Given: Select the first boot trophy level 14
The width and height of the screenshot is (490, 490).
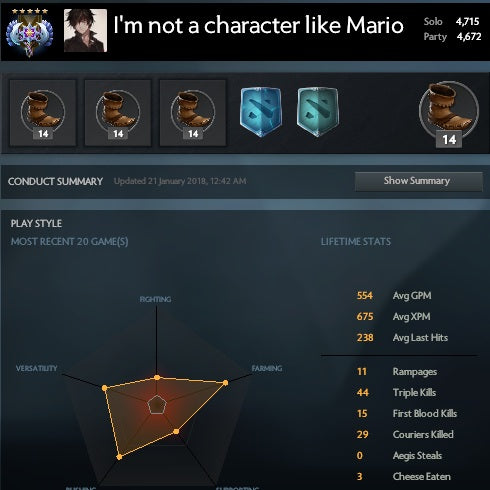Looking at the screenshot, I should (x=43, y=113).
